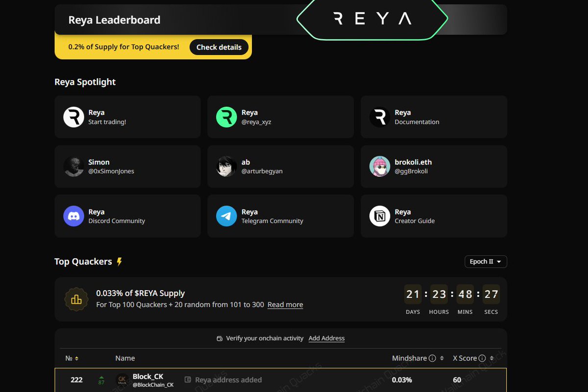Screen dimensions: 588x392
Task: Click the Mindshare info icon
Action: pos(432,358)
